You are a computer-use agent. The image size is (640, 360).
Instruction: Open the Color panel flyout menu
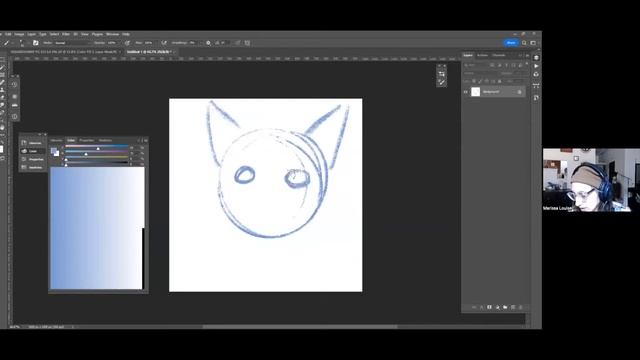coord(146,140)
